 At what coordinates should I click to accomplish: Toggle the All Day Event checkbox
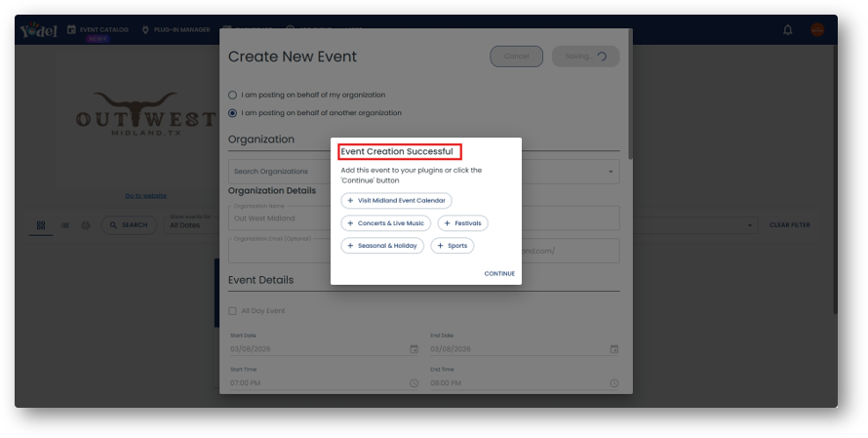click(232, 311)
